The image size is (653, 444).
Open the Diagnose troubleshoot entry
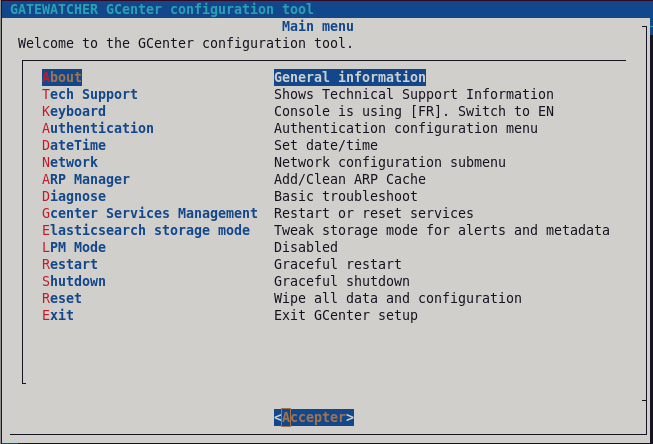tap(74, 197)
